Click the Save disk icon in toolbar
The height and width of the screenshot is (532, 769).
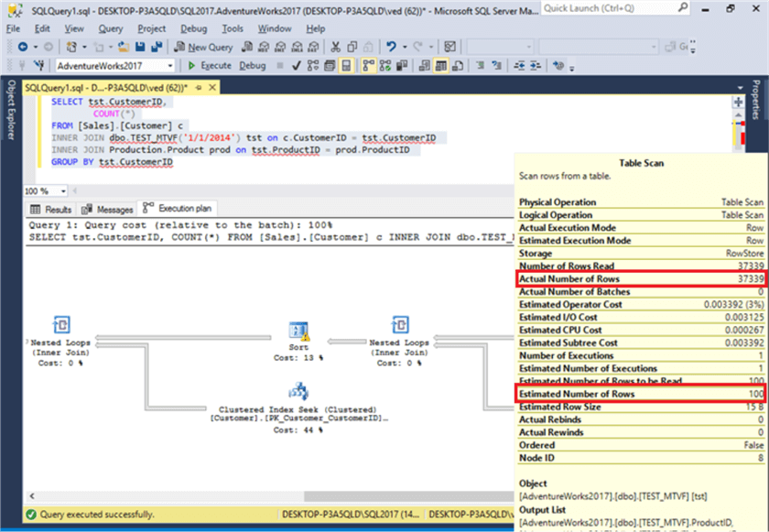pyautogui.click(x=141, y=47)
